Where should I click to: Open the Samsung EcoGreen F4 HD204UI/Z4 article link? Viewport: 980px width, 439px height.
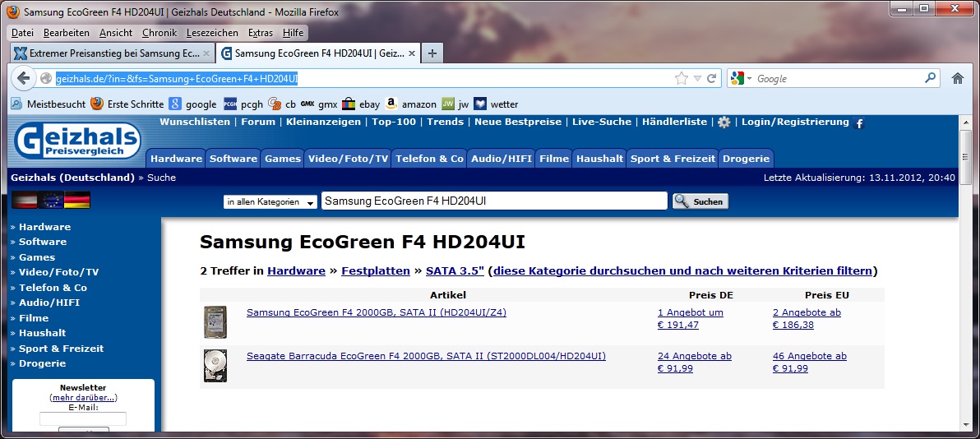(377, 312)
